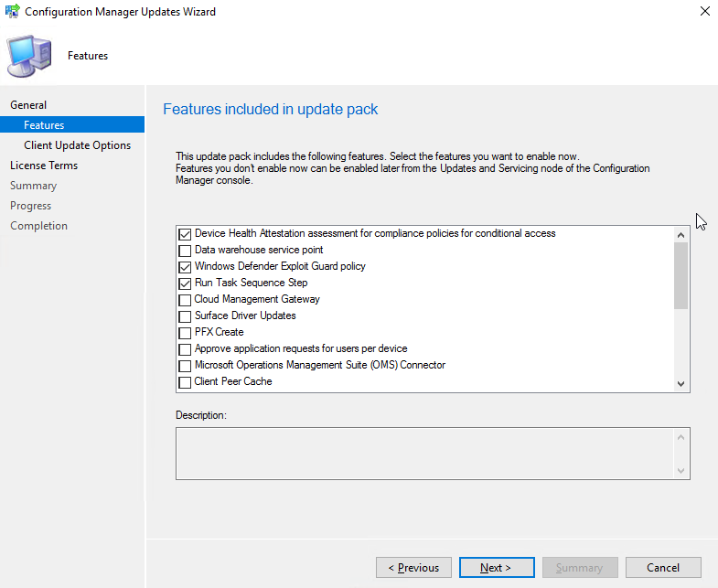
Task: Select General in wizard navigation
Action: coord(28,105)
